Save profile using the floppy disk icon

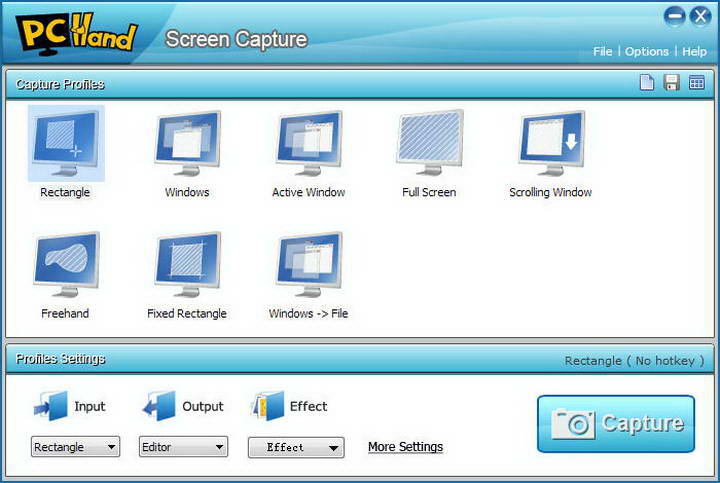(671, 83)
